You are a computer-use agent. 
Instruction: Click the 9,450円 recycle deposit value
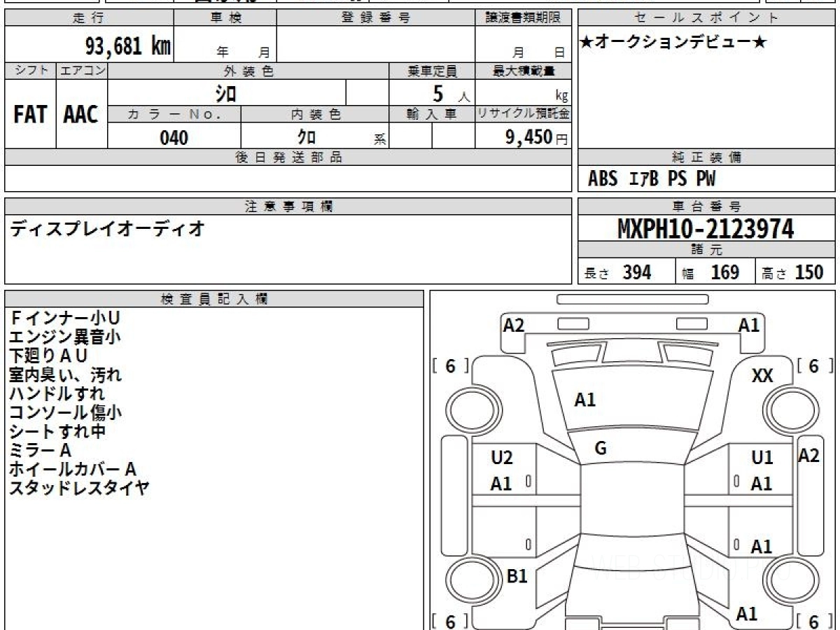pyautogui.click(x=536, y=137)
